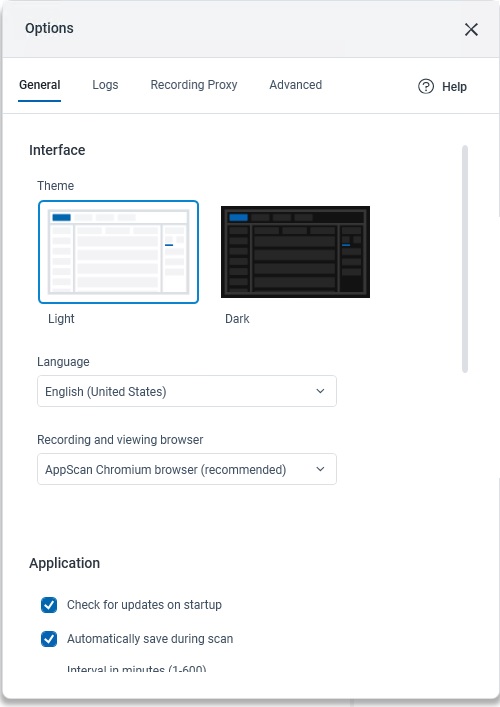The width and height of the screenshot is (500, 707).
Task: Select the Dark theme thumbnail
Action: [x=295, y=252]
